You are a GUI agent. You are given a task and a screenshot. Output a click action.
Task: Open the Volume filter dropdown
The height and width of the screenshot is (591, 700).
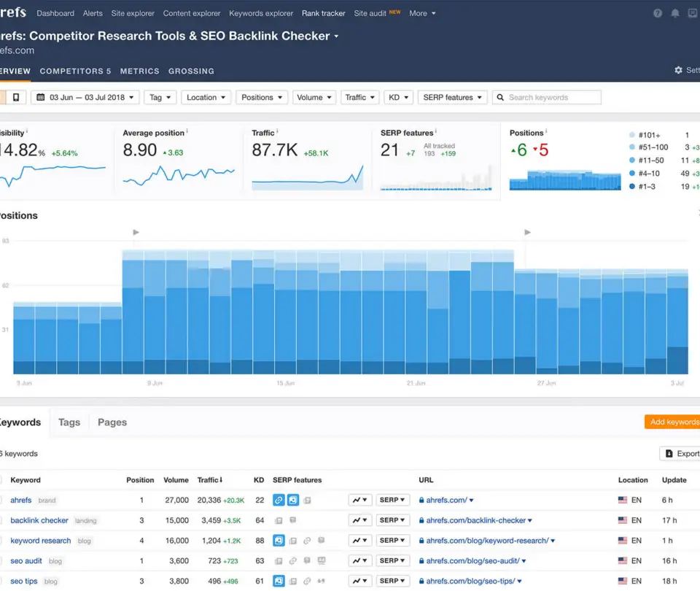point(314,97)
